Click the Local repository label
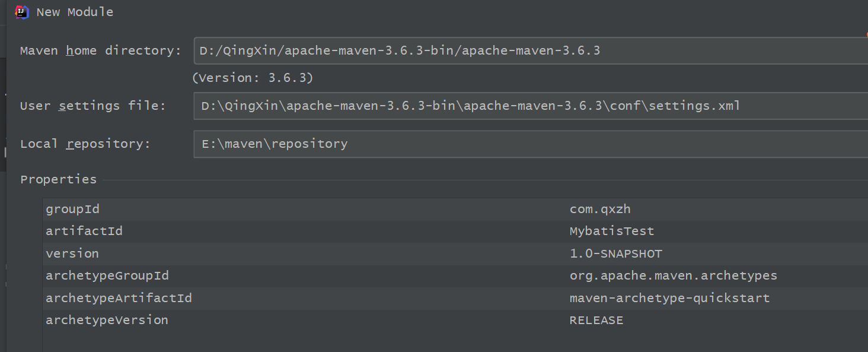Image resolution: width=868 pixels, height=352 pixels. (85, 144)
